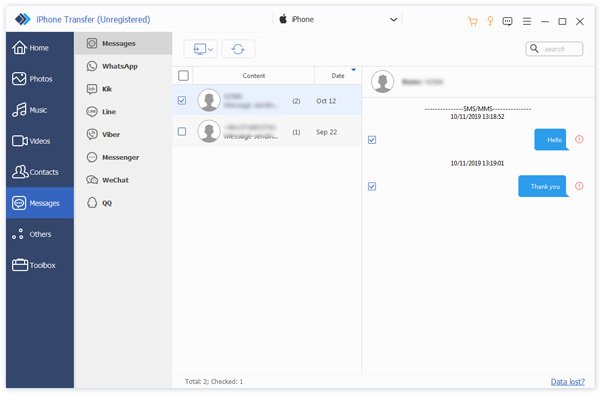The width and height of the screenshot is (600, 394).
Task: Click the 10/11/2019 13:18:52 timestamp
Action: point(477,117)
